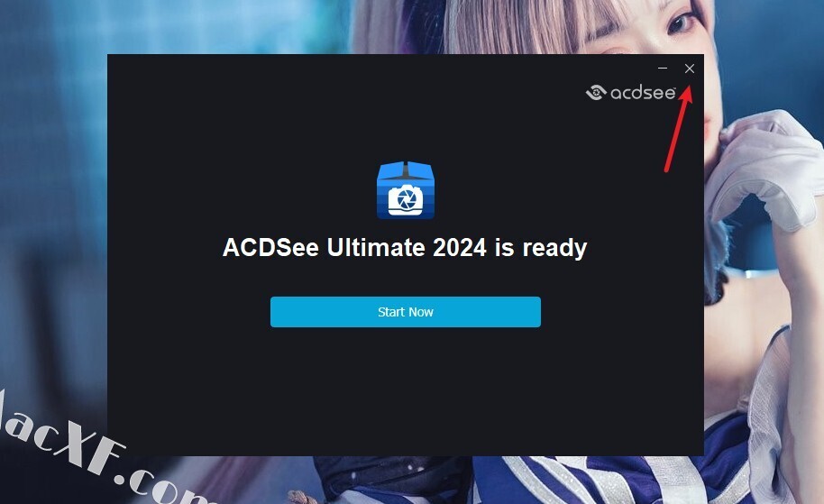The width and height of the screenshot is (824, 504).
Task: Click the word ready in the heading
Action: pyautogui.click(x=554, y=248)
